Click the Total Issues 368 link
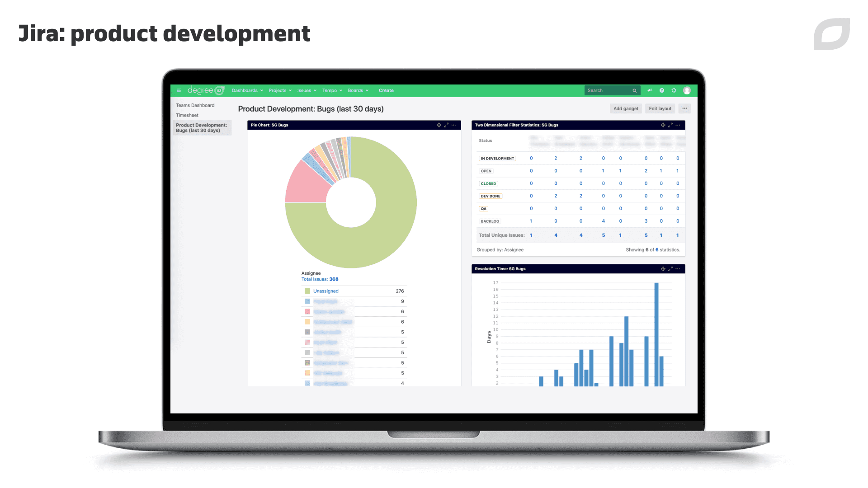868x488 pixels. click(x=320, y=279)
